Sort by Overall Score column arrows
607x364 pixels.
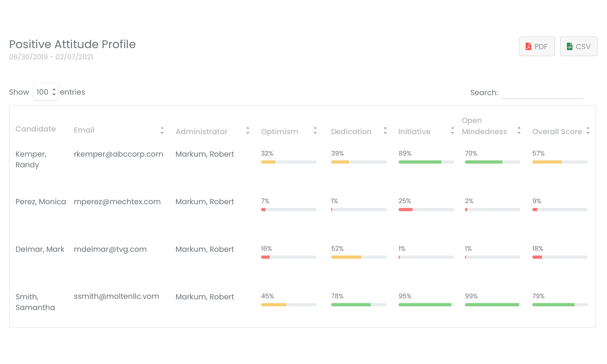(x=588, y=130)
